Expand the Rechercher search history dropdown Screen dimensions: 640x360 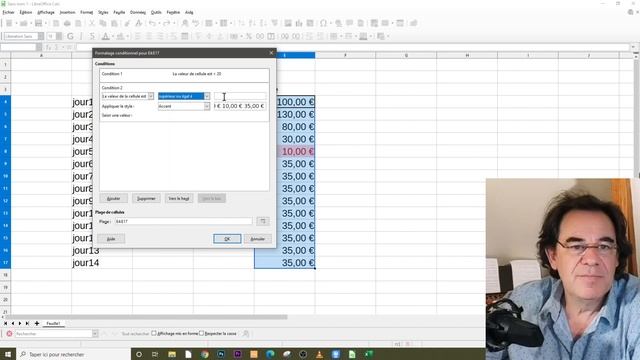(x=95, y=333)
